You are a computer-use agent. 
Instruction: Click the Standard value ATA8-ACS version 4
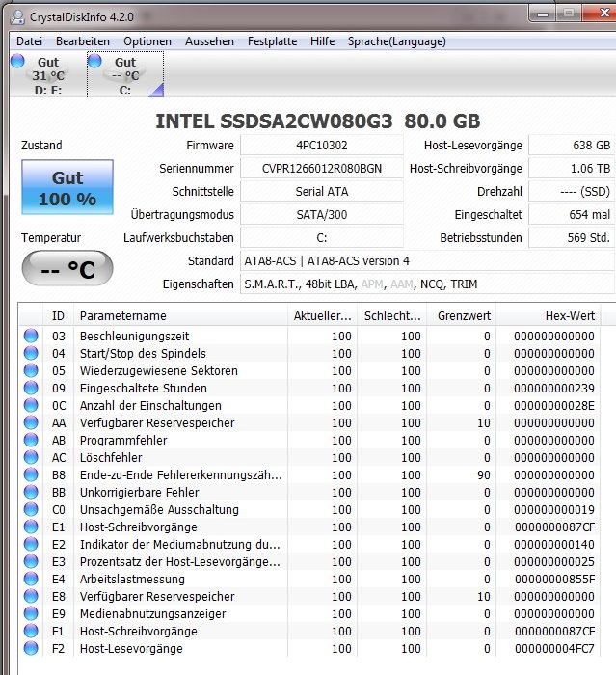tap(427, 261)
